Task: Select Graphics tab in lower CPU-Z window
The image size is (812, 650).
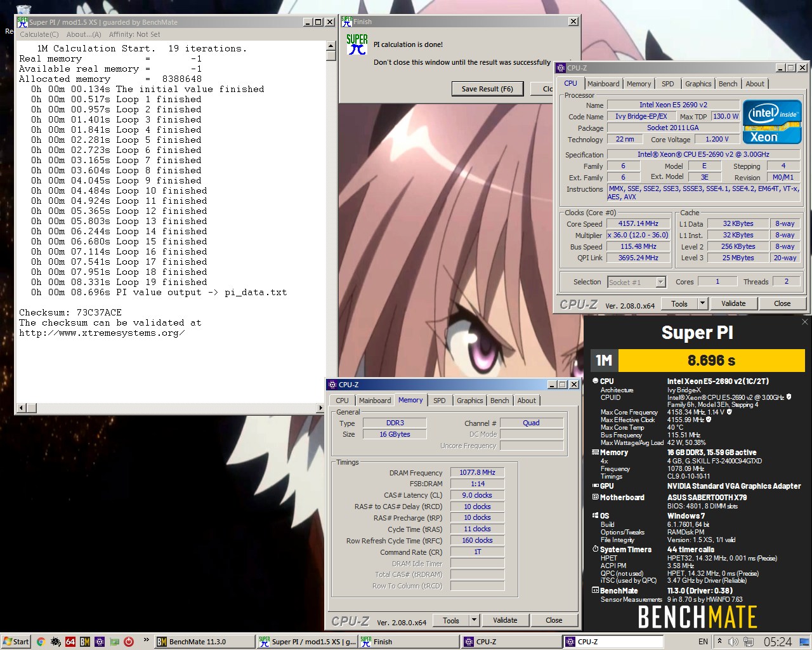Action: [469, 401]
